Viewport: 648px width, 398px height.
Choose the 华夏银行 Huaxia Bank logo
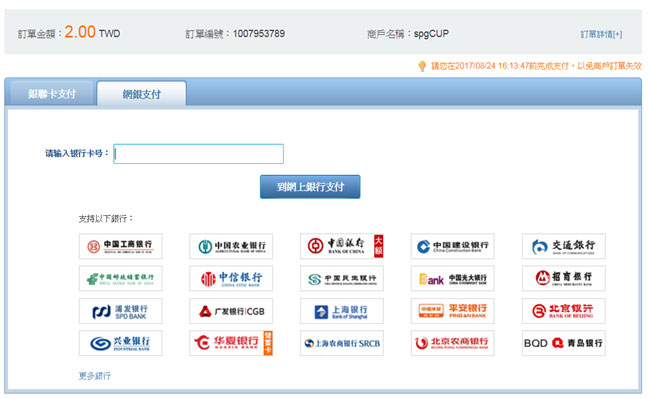(x=231, y=343)
